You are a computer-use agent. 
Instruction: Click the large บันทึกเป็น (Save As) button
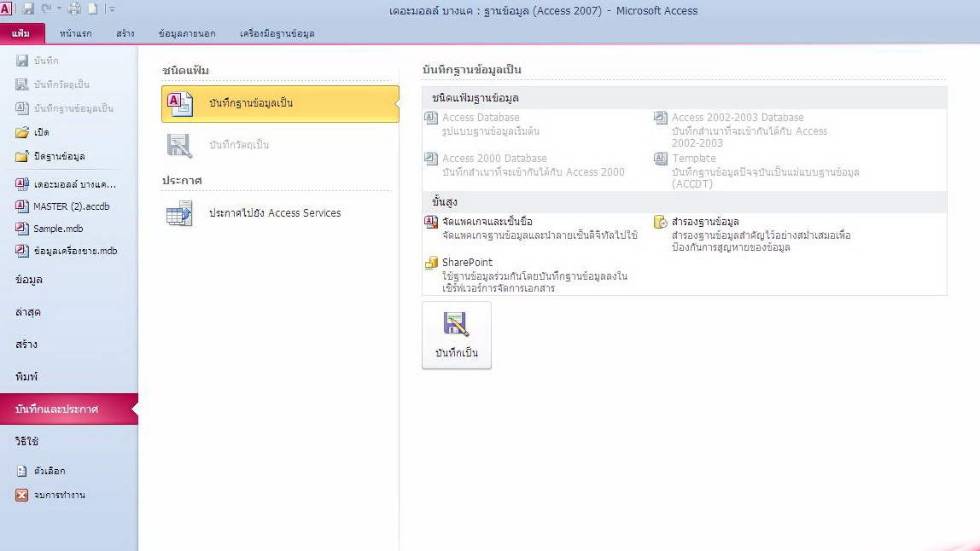[456, 335]
